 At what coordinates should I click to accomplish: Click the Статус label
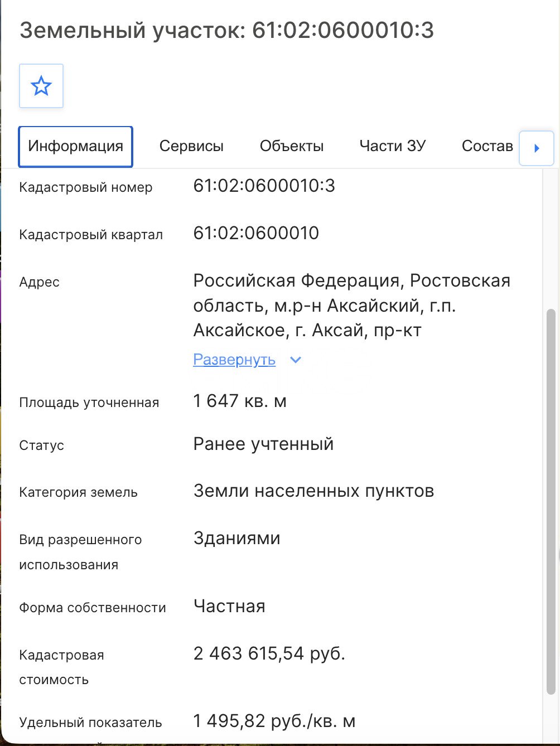click(41, 445)
